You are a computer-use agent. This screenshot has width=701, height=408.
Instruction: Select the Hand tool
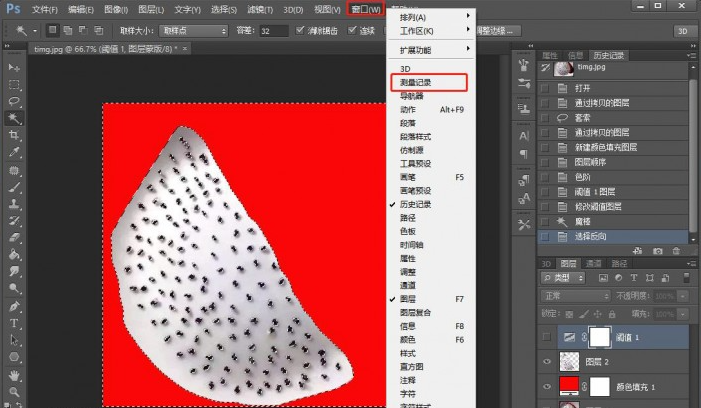coord(15,376)
